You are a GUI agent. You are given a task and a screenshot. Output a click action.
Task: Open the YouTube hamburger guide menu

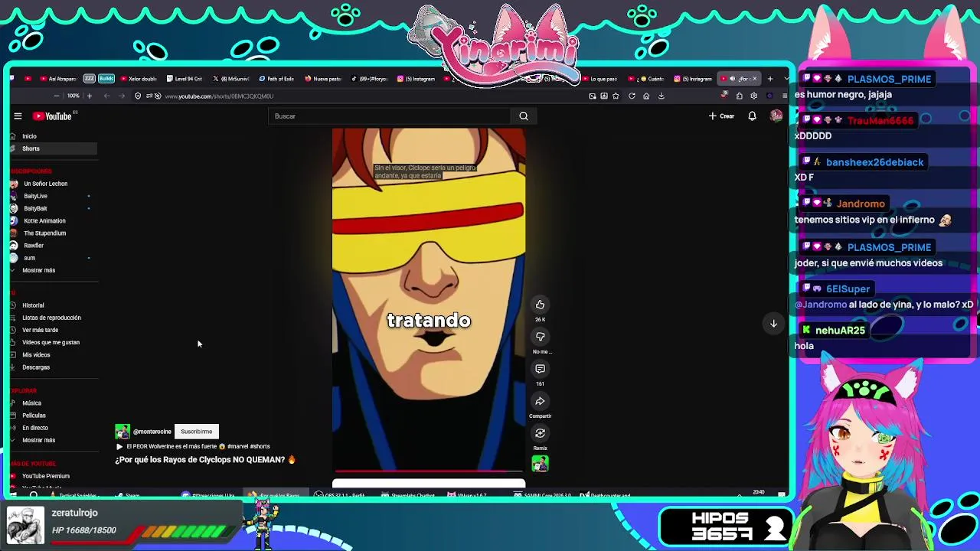(x=18, y=116)
